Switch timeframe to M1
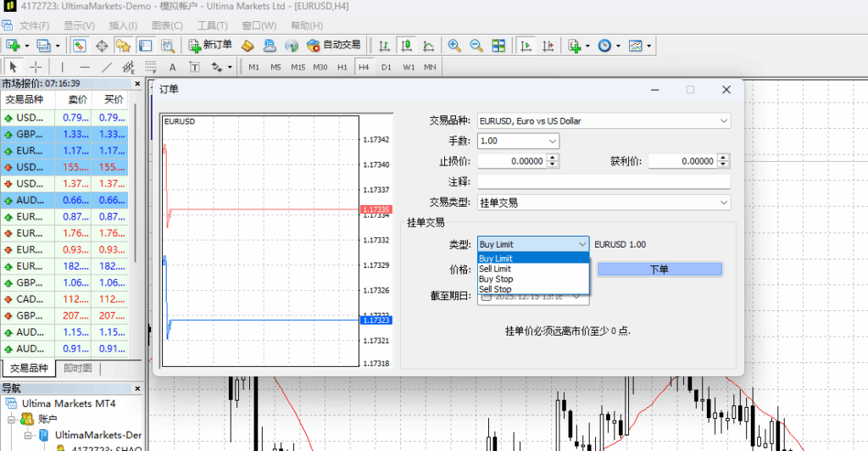The height and width of the screenshot is (451, 868). [x=253, y=67]
